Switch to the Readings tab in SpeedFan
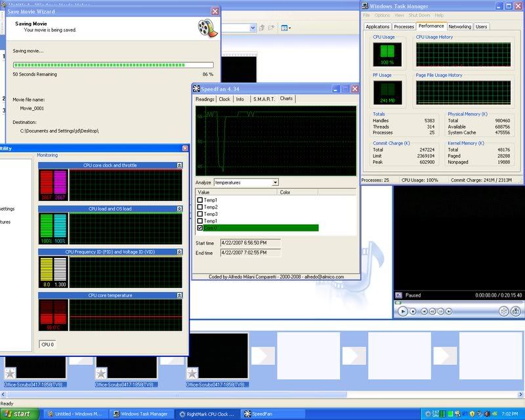525x420 pixels. click(x=205, y=99)
